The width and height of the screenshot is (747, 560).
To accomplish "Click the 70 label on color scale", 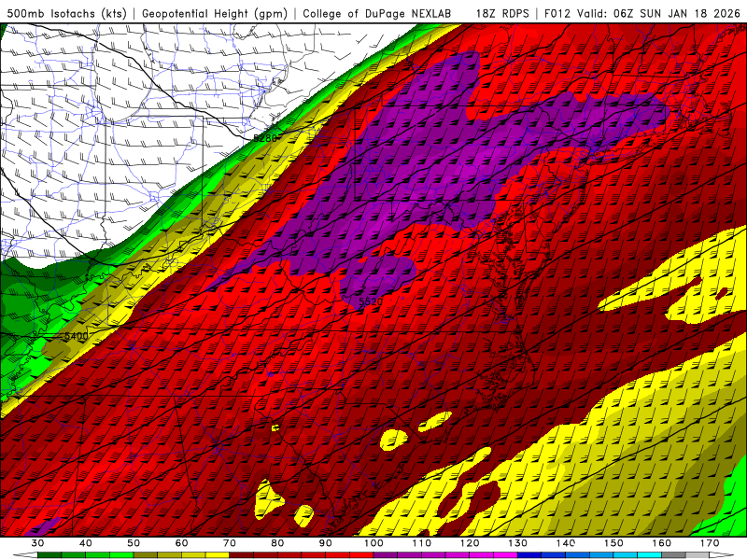I will [x=230, y=543].
